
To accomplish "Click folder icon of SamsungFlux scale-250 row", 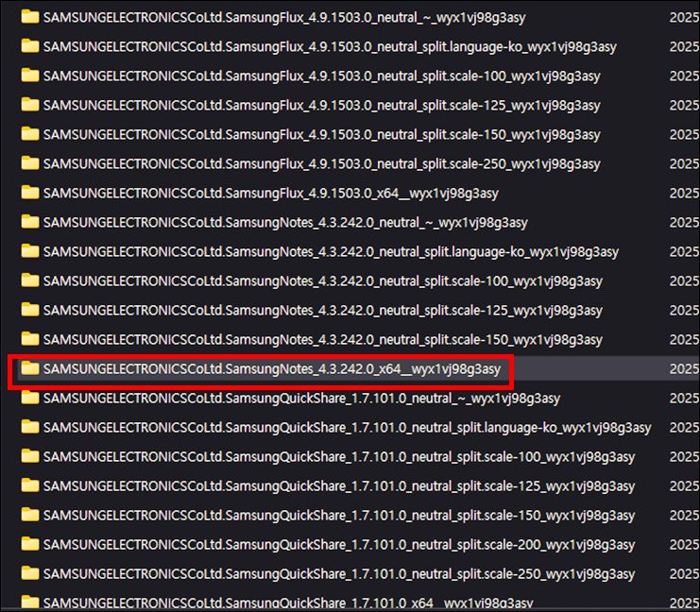I will click(x=30, y=163).
